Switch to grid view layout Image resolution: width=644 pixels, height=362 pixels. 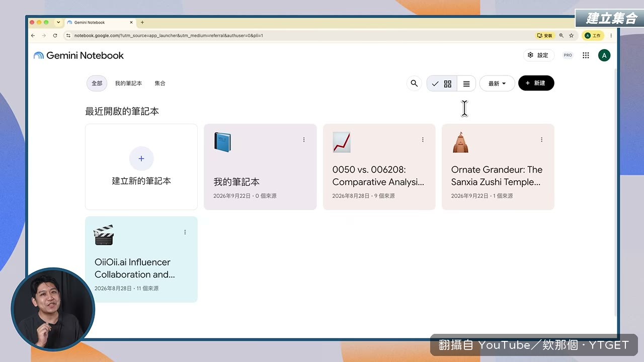coord(442,84)
